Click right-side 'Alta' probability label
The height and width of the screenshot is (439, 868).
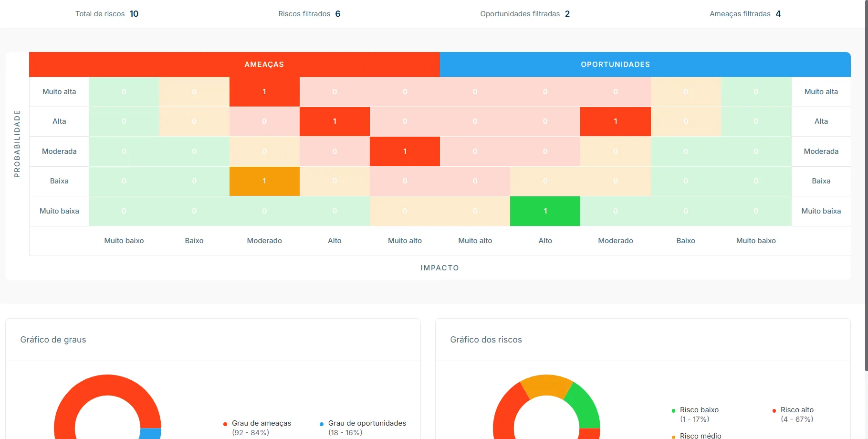tap(821, 121)
